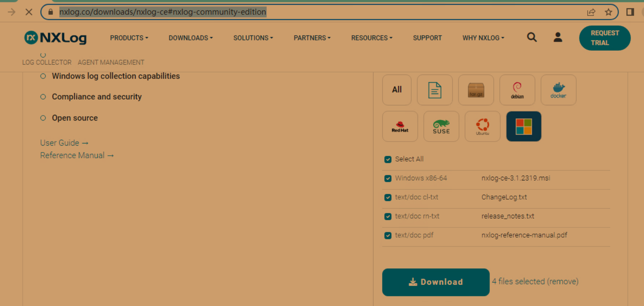This screenshot has width=644, height=306.
Task: Stop page loading with the X button
Action: pos(29,12)
